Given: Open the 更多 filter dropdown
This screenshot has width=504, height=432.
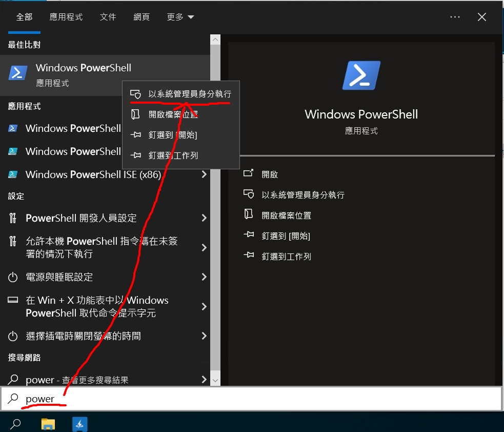Looking at the screenshot, I should coord(180,17).
